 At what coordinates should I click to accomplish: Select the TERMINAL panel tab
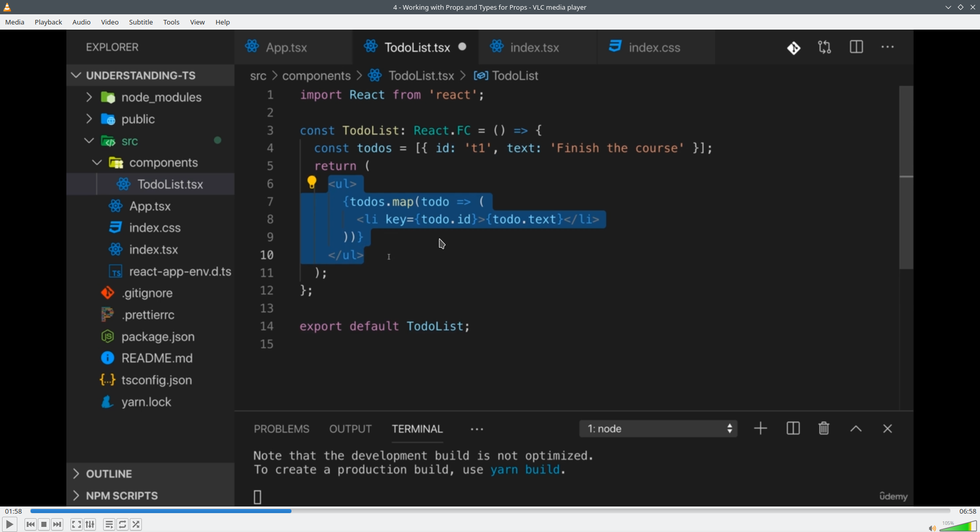(418, 429)
